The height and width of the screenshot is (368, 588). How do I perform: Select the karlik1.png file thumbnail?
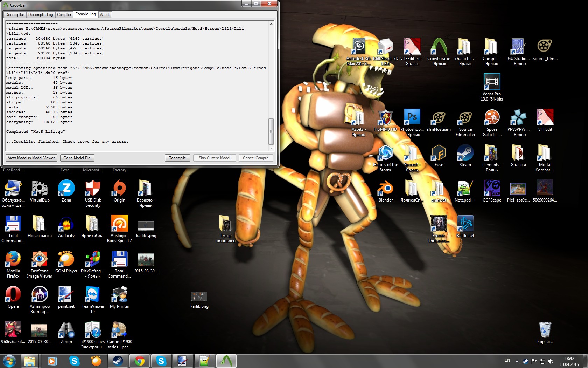point(146,229)
